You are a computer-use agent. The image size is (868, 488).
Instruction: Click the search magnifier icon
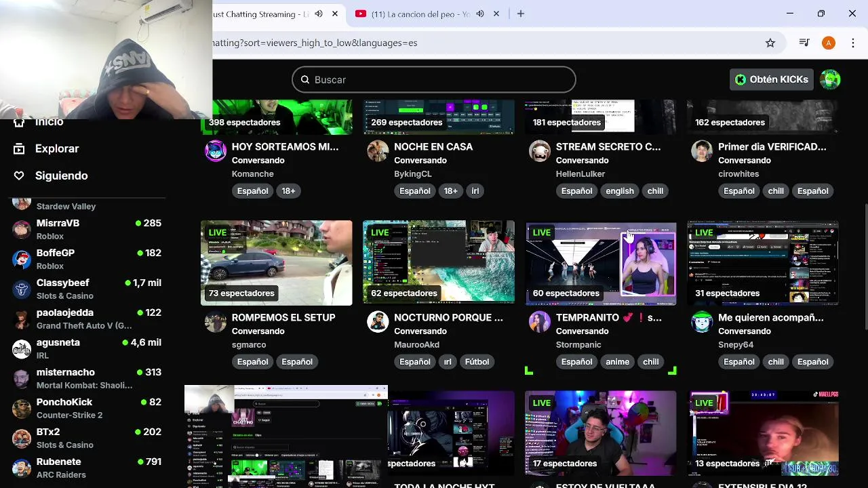pos(305,79)
